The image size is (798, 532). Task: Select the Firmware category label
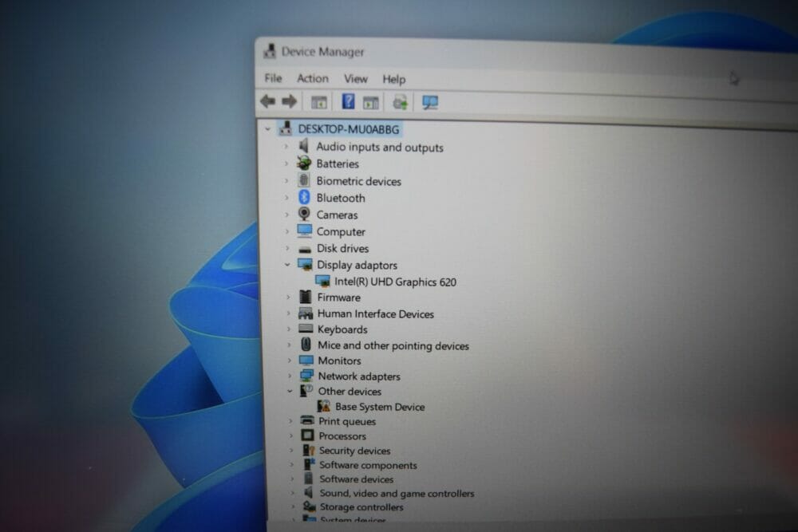coord(339,298)
